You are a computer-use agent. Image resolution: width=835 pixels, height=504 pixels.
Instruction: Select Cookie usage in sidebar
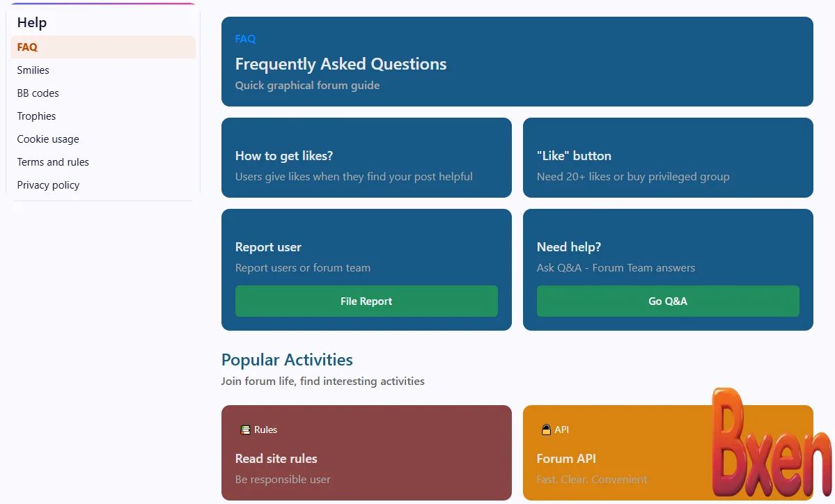(x=48, y=139)
